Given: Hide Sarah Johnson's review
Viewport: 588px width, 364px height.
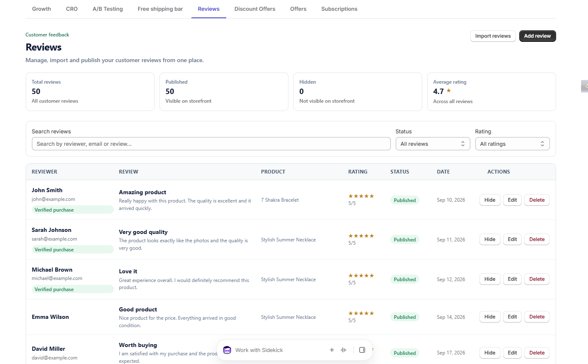Looking at the screenshot, I should point(490,239).
